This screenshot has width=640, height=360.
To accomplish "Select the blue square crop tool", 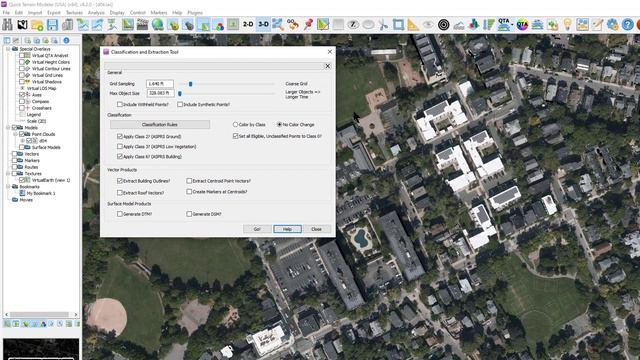I will coord(398,25).
